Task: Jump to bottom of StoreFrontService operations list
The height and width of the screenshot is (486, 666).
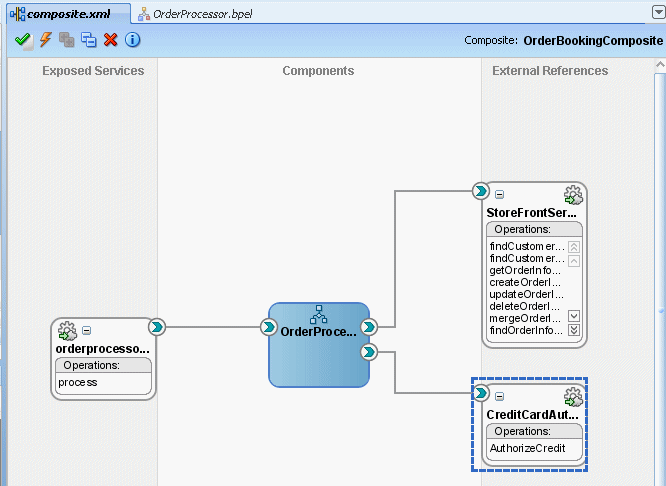Action: 574,330
